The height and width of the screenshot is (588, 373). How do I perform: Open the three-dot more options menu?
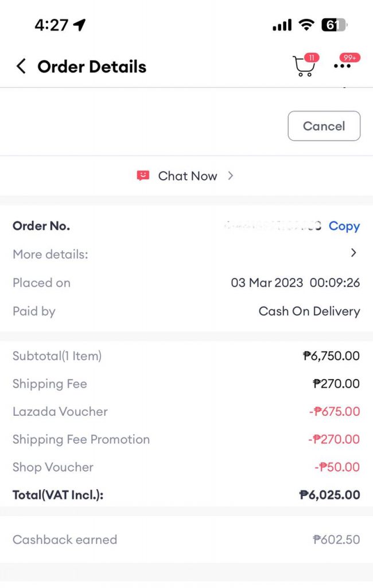(x=342, y=66)
